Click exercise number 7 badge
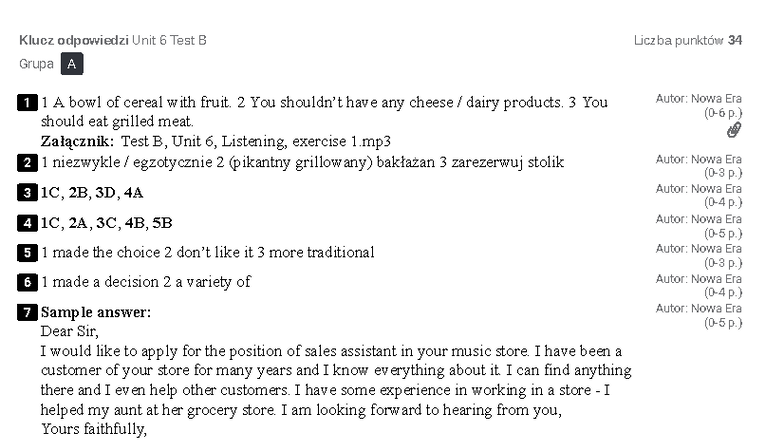This screenshot has height=441, width=784. coord(27,312)
